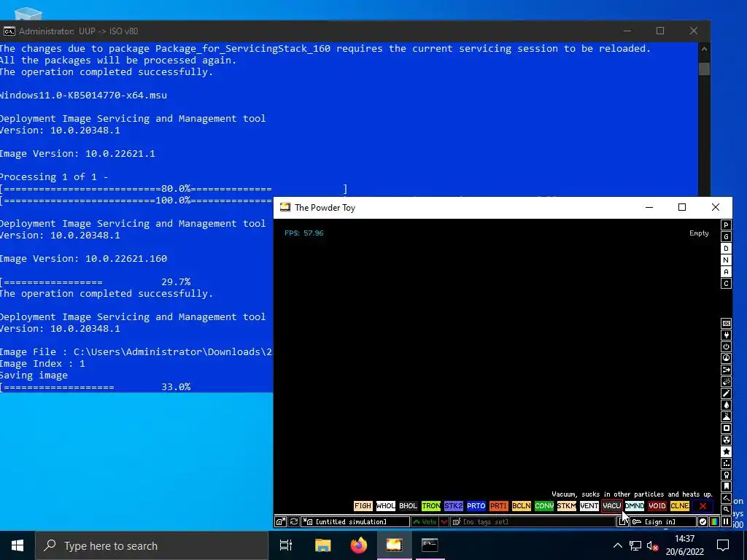Open the Radioactive category icon
The width and height of the screenshot is (747, 560).
[x=726, y=440]
